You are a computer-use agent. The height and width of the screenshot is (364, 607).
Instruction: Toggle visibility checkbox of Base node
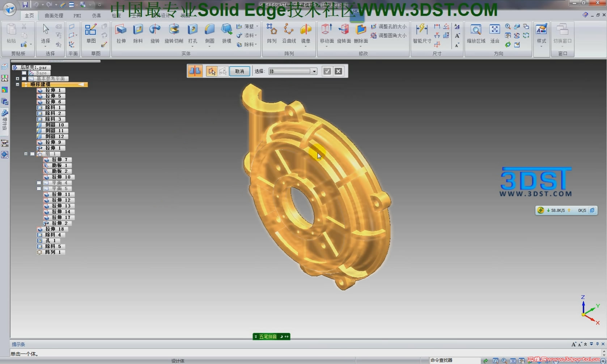coord(24,73)
